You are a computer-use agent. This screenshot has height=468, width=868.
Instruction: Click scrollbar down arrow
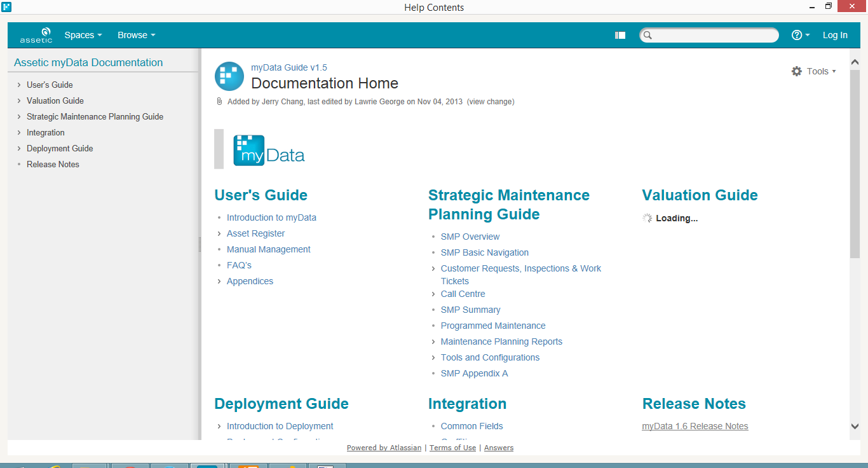(855, 427)
